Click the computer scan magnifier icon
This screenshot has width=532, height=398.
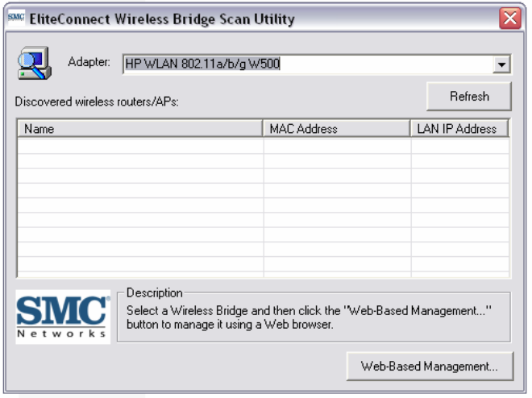point(35,63)
